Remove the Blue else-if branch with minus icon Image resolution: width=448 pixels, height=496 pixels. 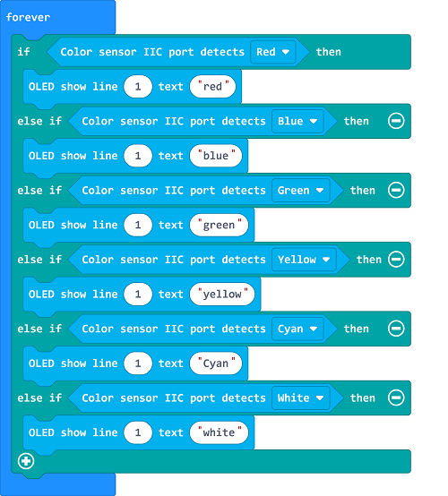click(x=396, y=121)
